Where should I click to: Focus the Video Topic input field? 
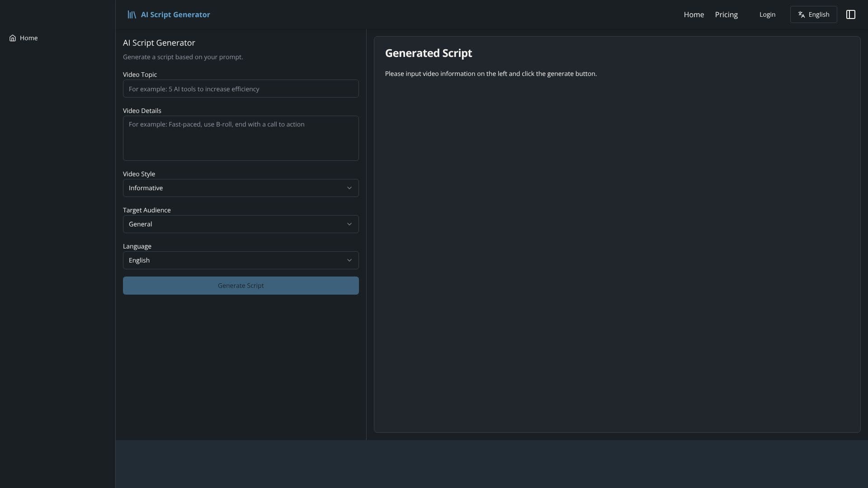click(x=241, y=89)
